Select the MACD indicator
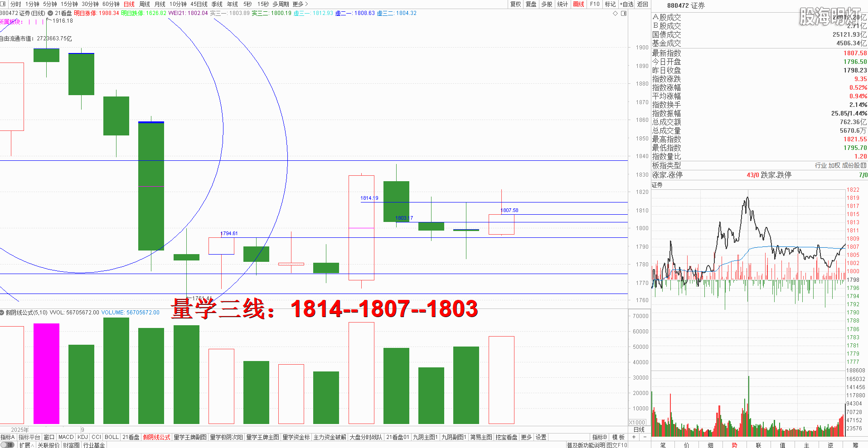The height and width of the screenshot is (448, 868). coord(66,437)
